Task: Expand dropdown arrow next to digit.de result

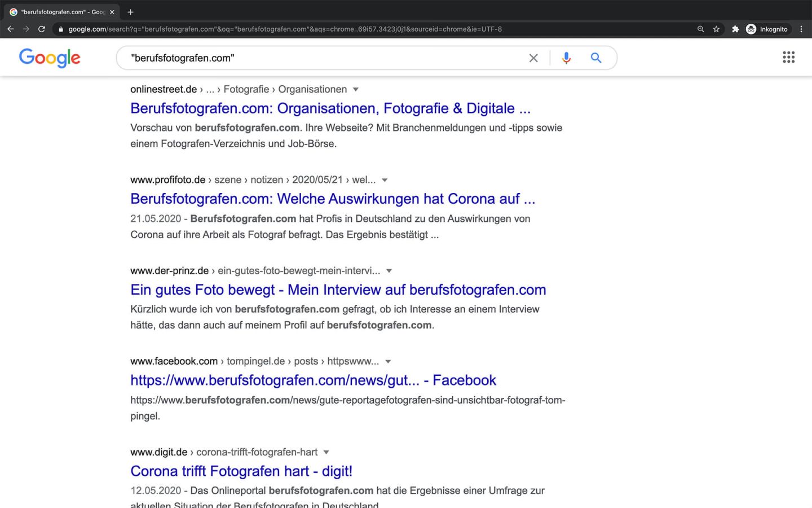Action: click(326, 452)
